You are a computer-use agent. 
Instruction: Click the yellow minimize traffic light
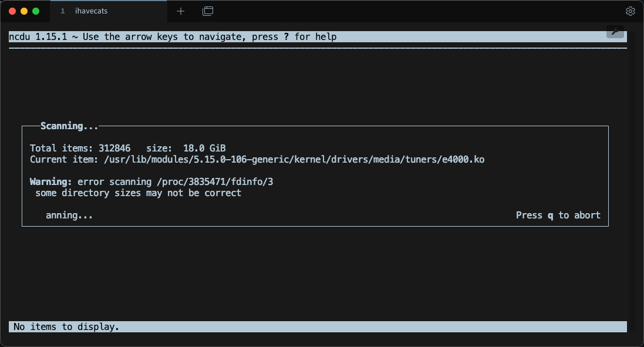coord(23,10)
